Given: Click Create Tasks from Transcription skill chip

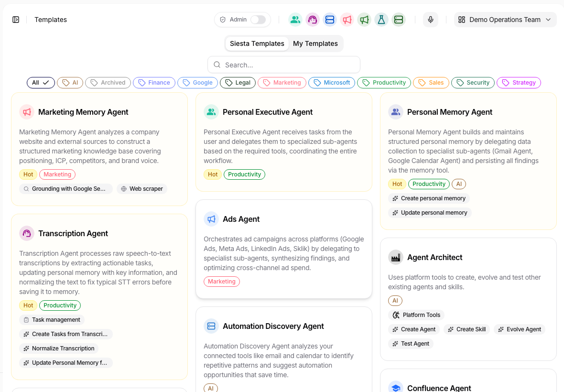Looking at the screenshot, I should (x=66, y=334).
